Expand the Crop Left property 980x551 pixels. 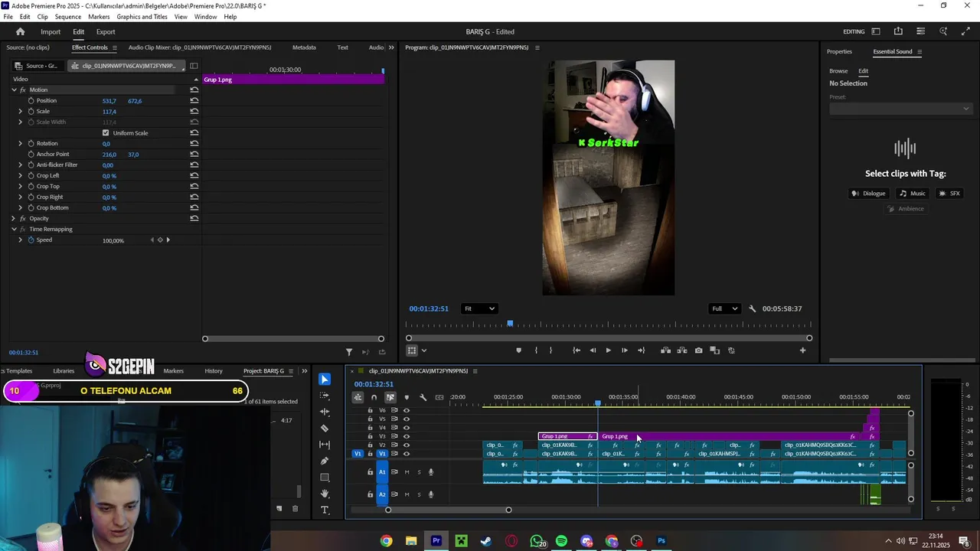tap(21, 175)
